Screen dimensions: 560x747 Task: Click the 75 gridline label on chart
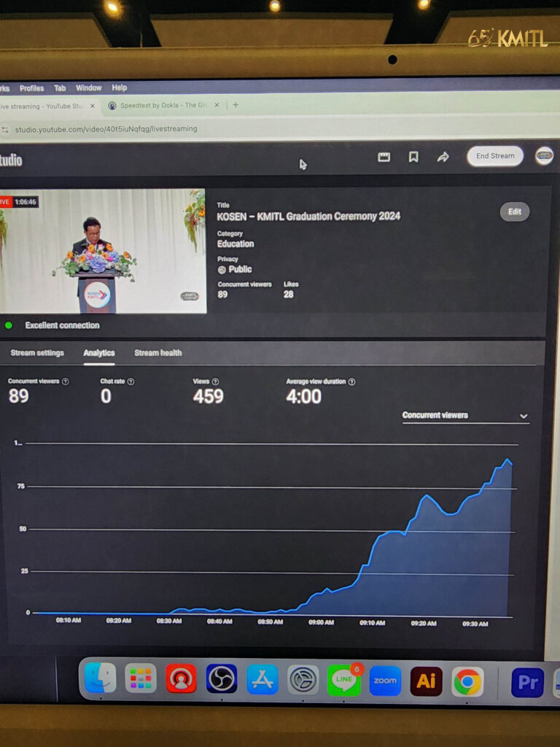[20, 487]
